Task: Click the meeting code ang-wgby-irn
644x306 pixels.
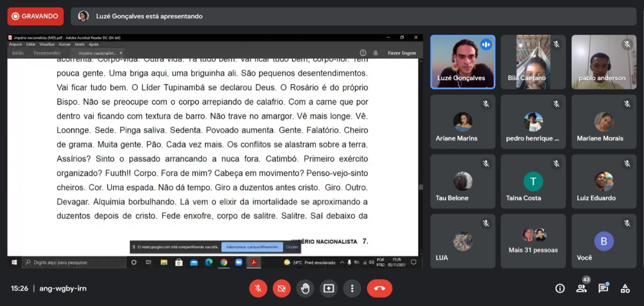Action: click(63, 288)
